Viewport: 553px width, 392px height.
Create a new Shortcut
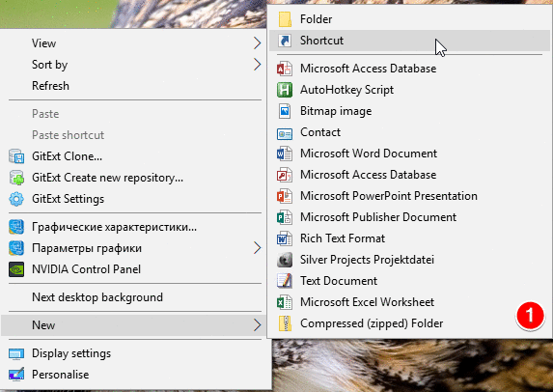click(x=409, y=41)
